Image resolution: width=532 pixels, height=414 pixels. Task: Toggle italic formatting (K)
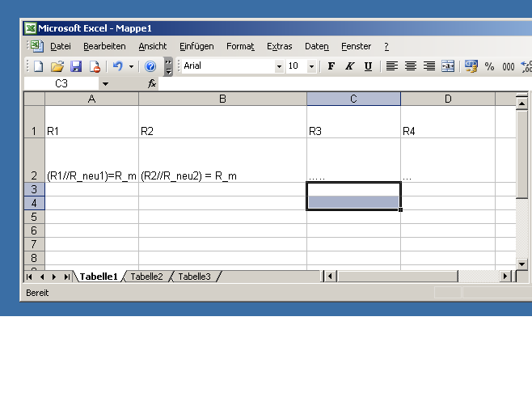(x=349, y=66)
